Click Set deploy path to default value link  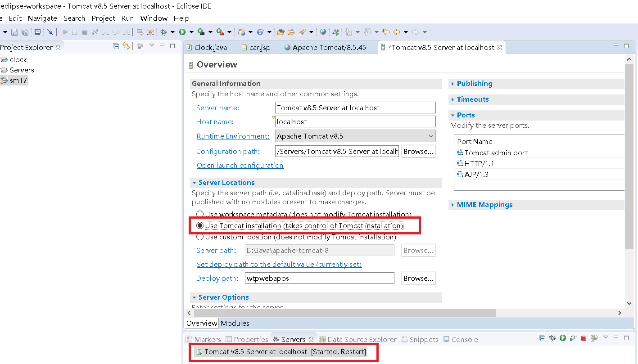click(279, 265)
